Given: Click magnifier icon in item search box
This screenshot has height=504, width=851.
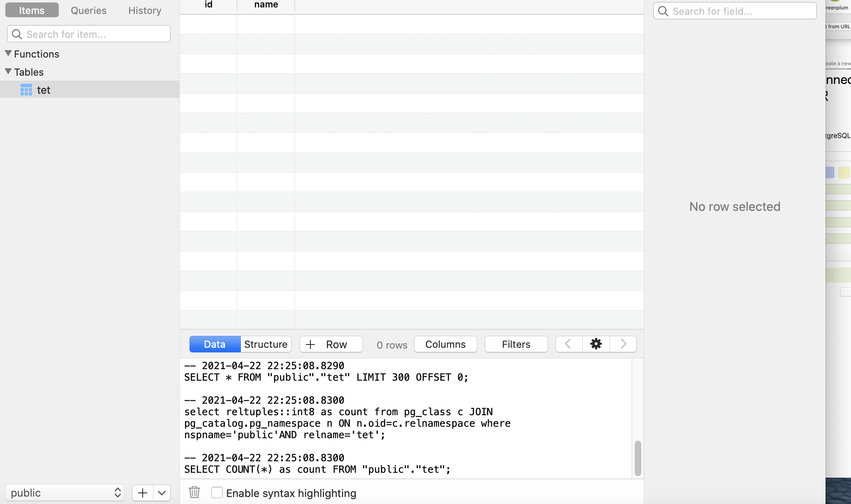Looking at the screenshot, I should pyautogui.click(x=17, y=34).
